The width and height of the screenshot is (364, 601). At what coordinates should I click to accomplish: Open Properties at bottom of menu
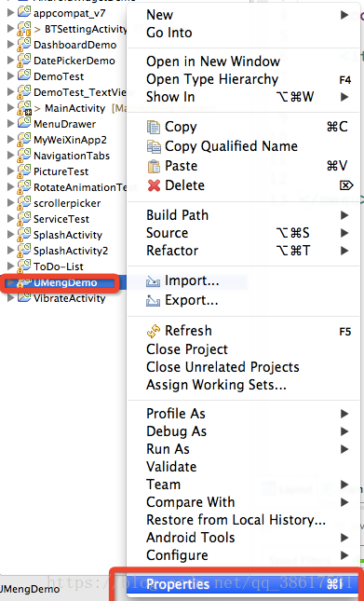point(243,583)
